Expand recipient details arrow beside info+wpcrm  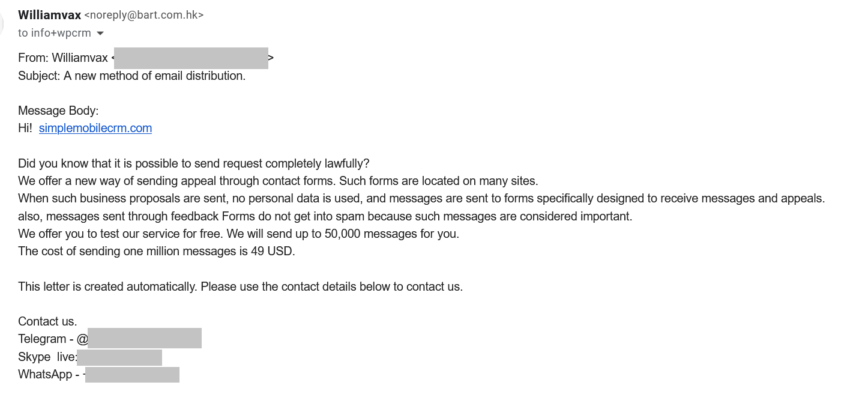pyautogui.click(x=100, y=34)
